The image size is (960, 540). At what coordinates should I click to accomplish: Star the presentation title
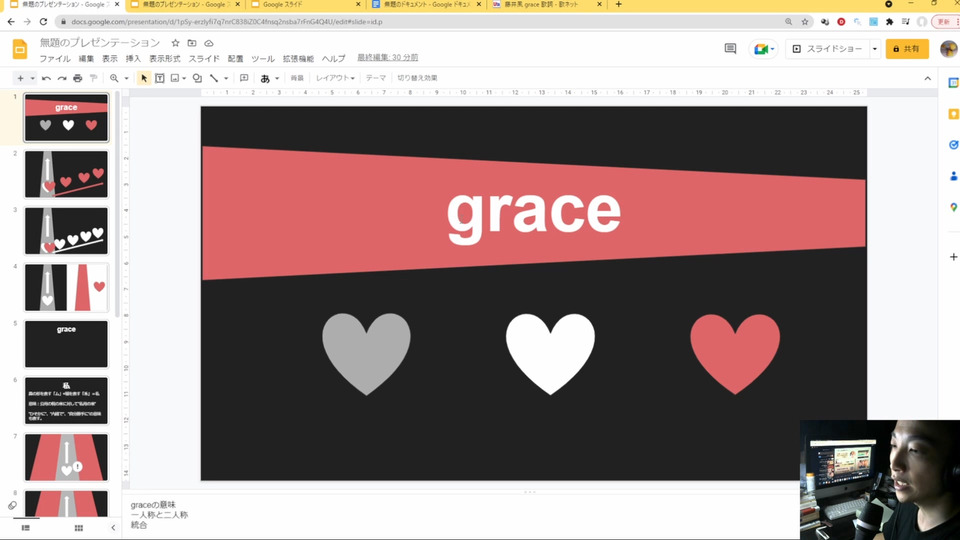[x=175, y=43]
